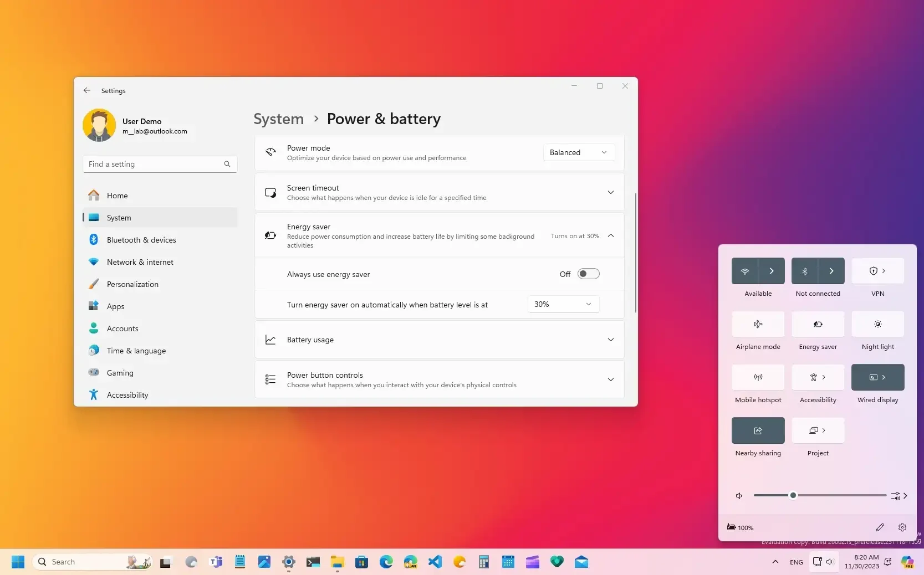This screenshot has width=924, height=575.
Task: Toggle Bluetooth quick setting button
Action: coord(805,271)
